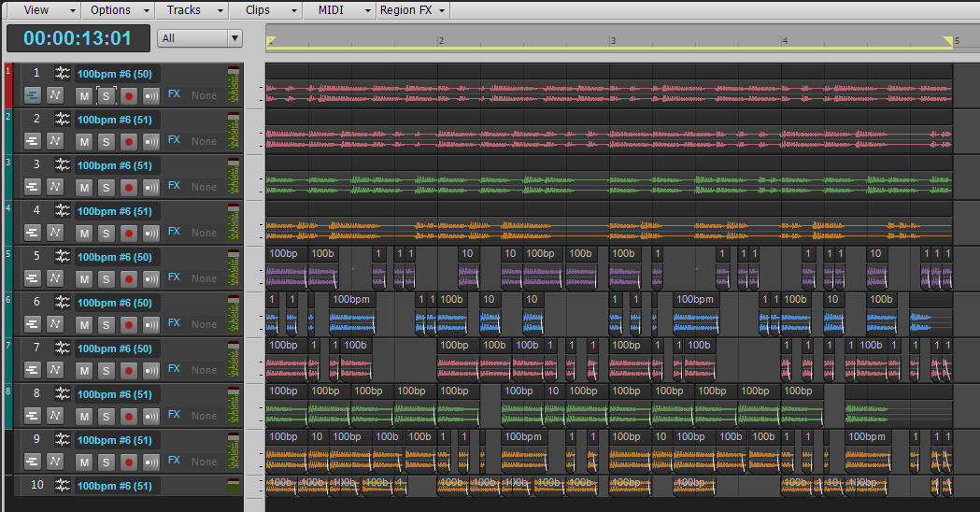The width and height of the screenshot is (980, 512).
Task: Arm track 4 for recording
Action: [129, 233]
